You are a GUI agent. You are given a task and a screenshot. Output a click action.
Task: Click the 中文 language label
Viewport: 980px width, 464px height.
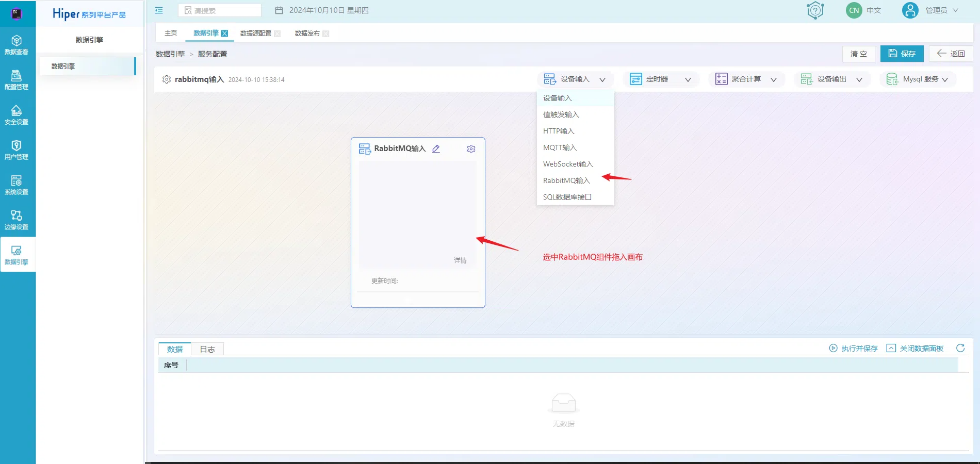click(x=874, y=10)
